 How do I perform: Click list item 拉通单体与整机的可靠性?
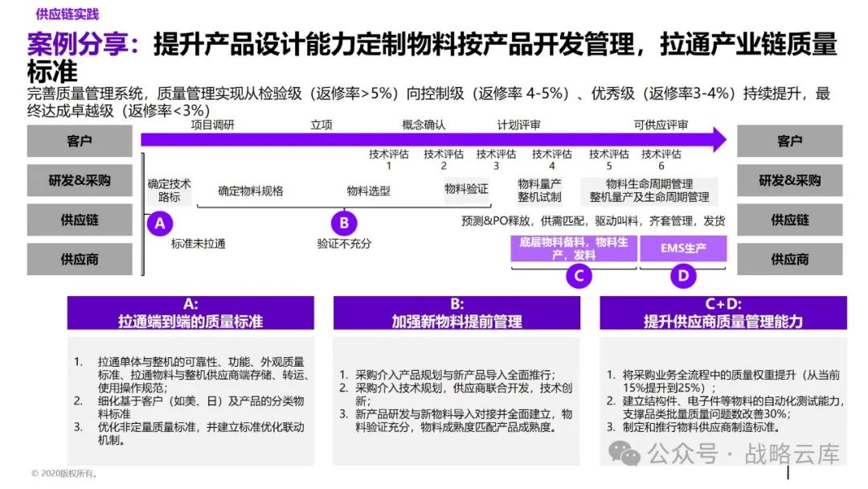tap(191, 375)
